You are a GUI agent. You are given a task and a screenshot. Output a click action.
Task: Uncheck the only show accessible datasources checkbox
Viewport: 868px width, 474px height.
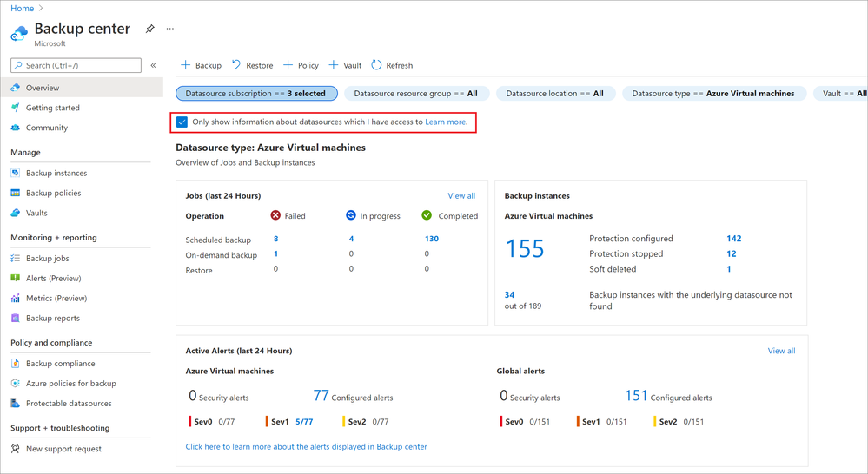coord(182,122)
